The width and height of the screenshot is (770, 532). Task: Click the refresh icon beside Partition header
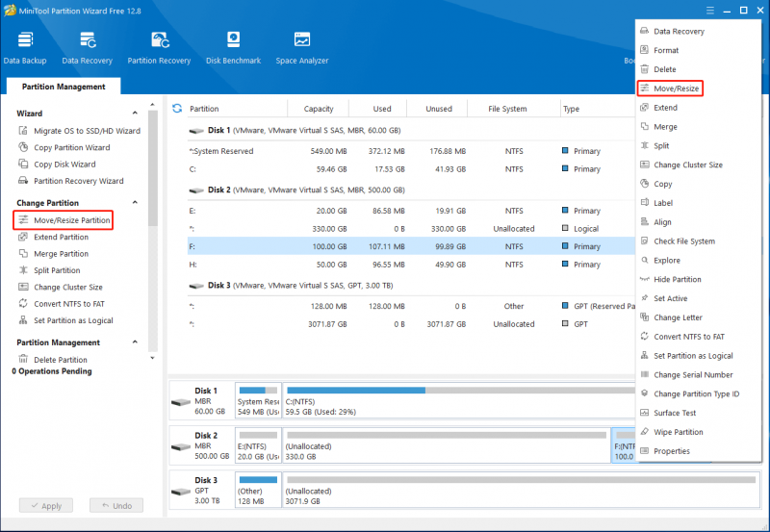pyautogui.click(x=177, y=108)
